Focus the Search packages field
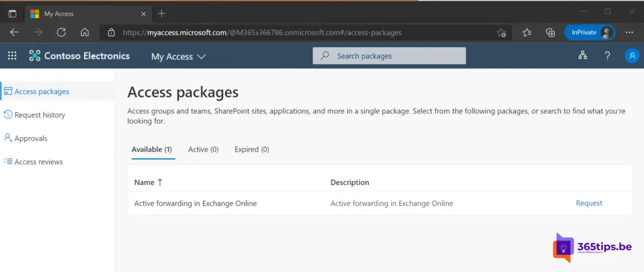This screenshot has width=644, height=272. point(389,56)
